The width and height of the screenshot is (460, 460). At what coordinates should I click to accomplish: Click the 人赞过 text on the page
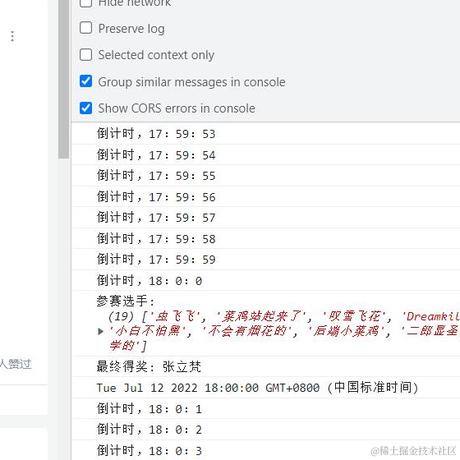[x=16, y=364]
